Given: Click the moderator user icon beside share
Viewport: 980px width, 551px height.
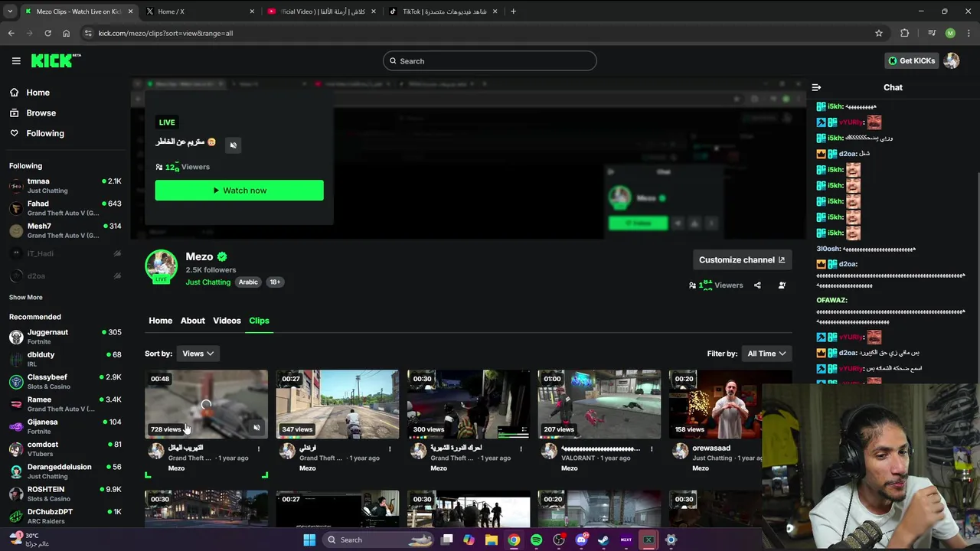Looking at the screenshot, I should pyautogui.click(x=782, y=285).
